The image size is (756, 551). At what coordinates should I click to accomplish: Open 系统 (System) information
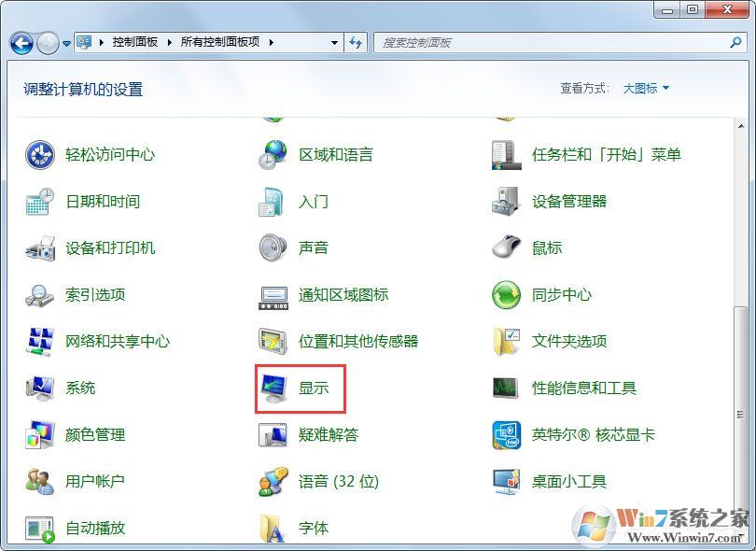[x=81, y=388]
